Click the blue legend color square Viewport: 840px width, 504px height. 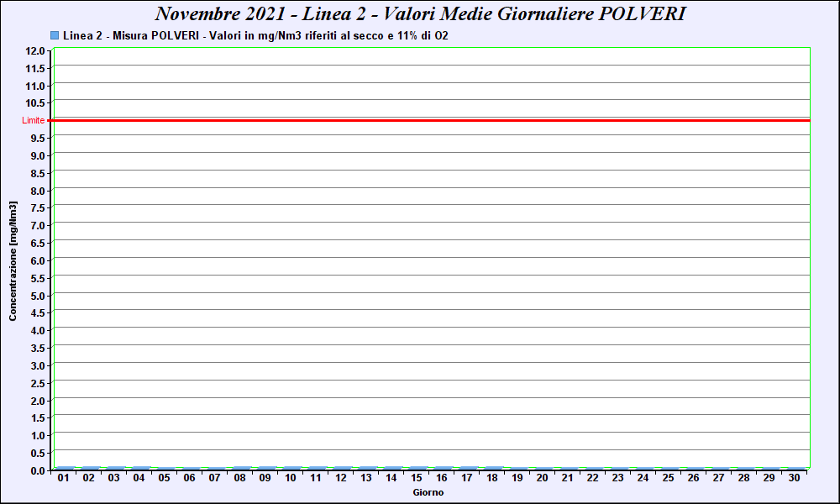(x=54, y=35)
